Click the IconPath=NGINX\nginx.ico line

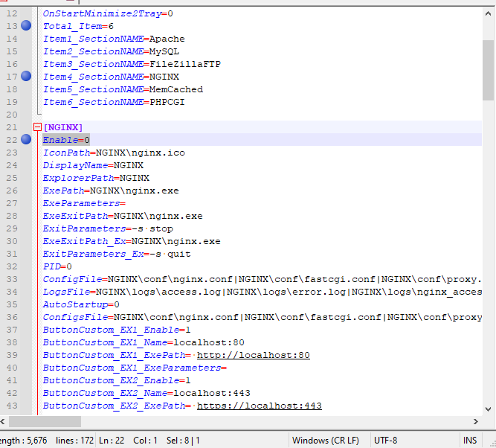tap(114, 153)
